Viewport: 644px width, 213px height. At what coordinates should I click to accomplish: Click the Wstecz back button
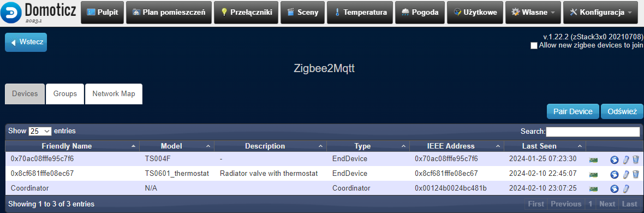click(26, 43)
